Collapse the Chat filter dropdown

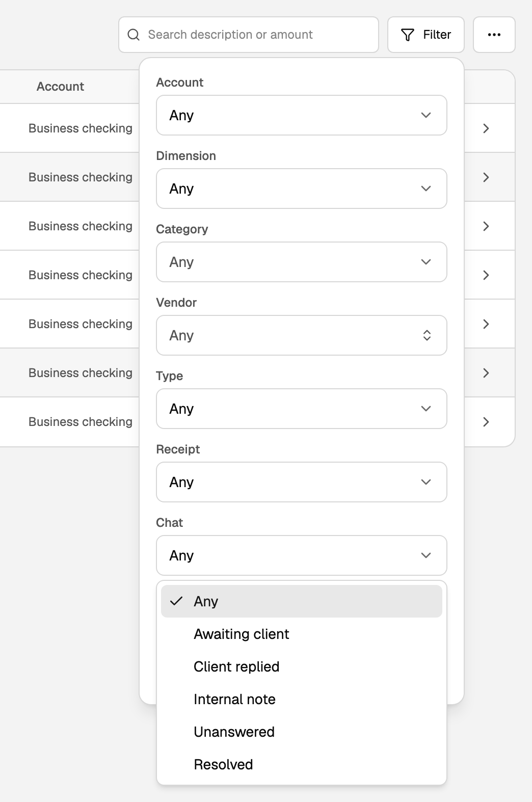click(x=302, y=555)
